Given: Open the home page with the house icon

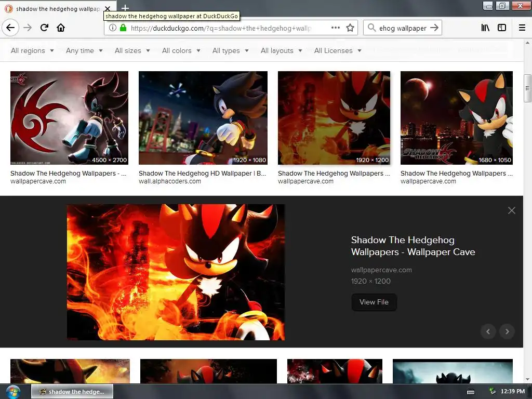Looking at the screenshot, I should (x=61, y=28).
